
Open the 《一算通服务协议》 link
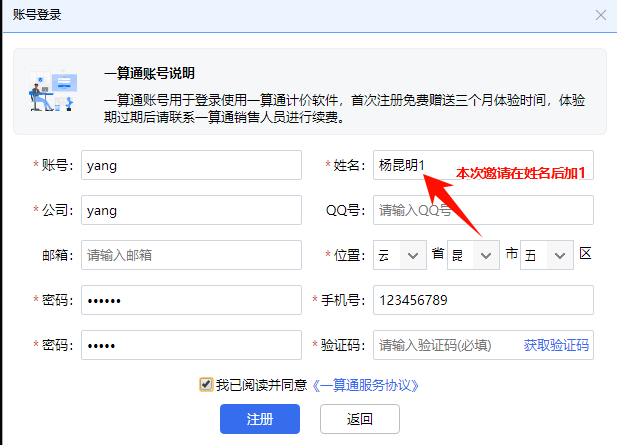(x=366, y=385)
